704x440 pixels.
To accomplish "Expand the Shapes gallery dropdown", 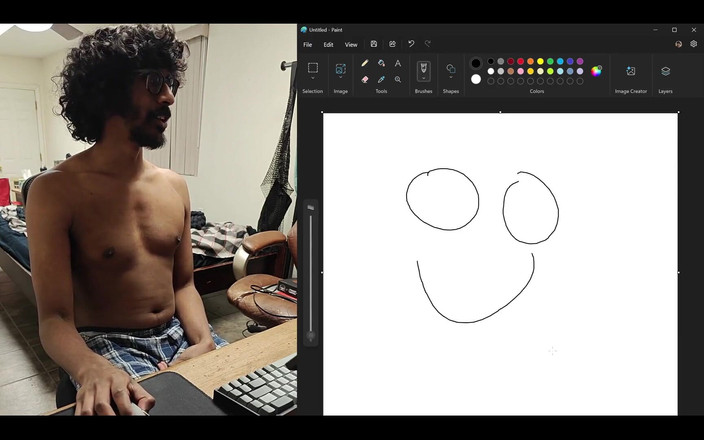I will click(451, 80).
